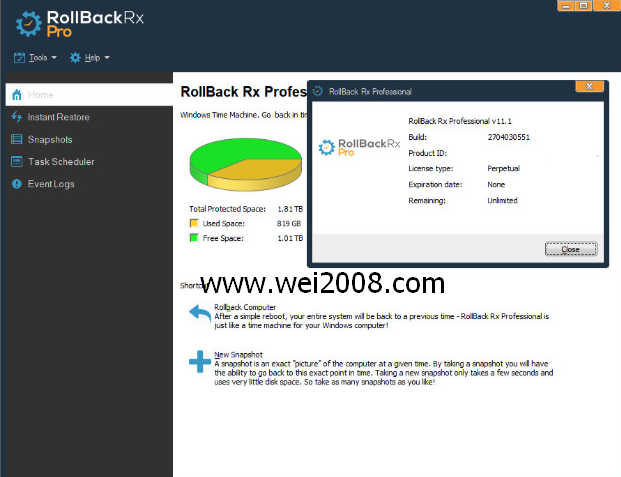The image size is (621, 477).
Task: Expand the Tools dropdown arrow
Action: click(x=54, y=58)
